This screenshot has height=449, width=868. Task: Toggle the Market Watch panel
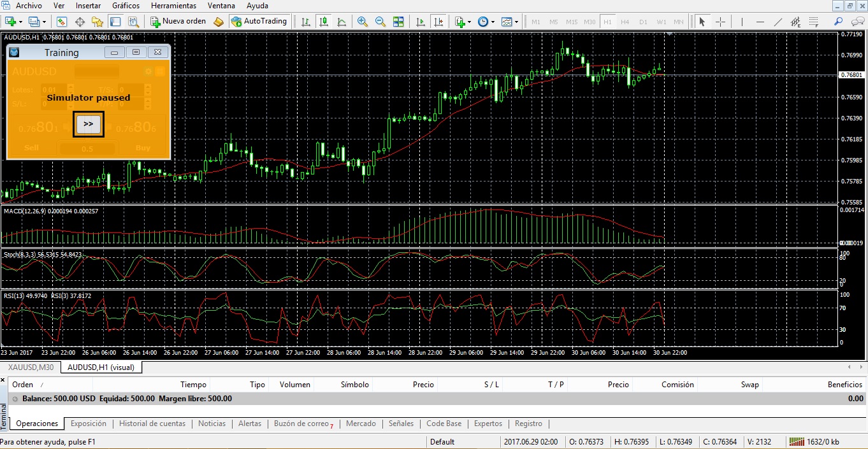62,21
